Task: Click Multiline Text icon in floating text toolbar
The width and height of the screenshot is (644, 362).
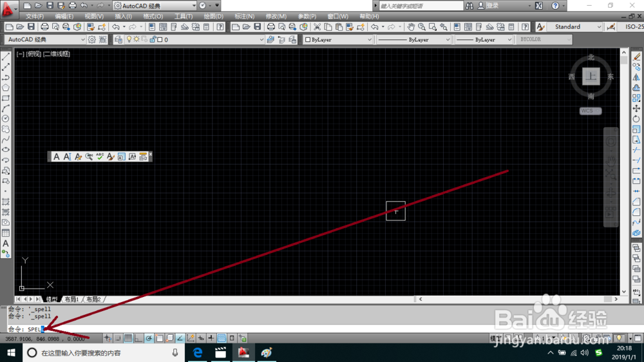Action: 56,157
